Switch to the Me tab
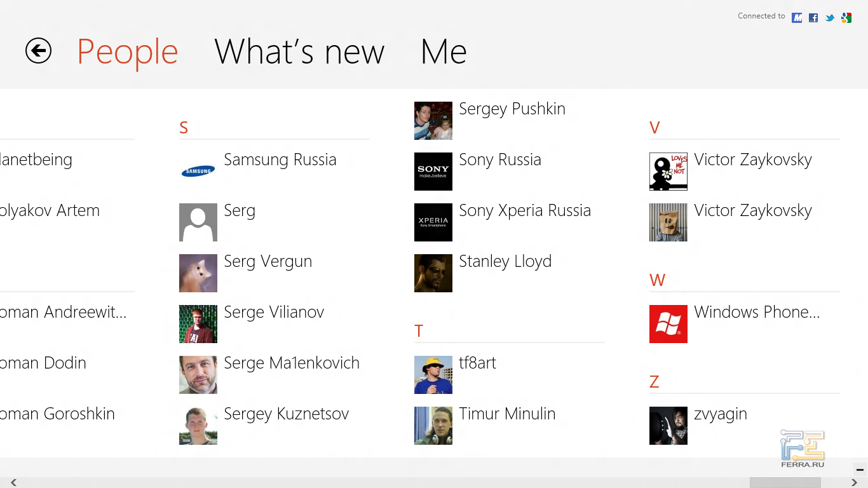 [x=444, y=51]
